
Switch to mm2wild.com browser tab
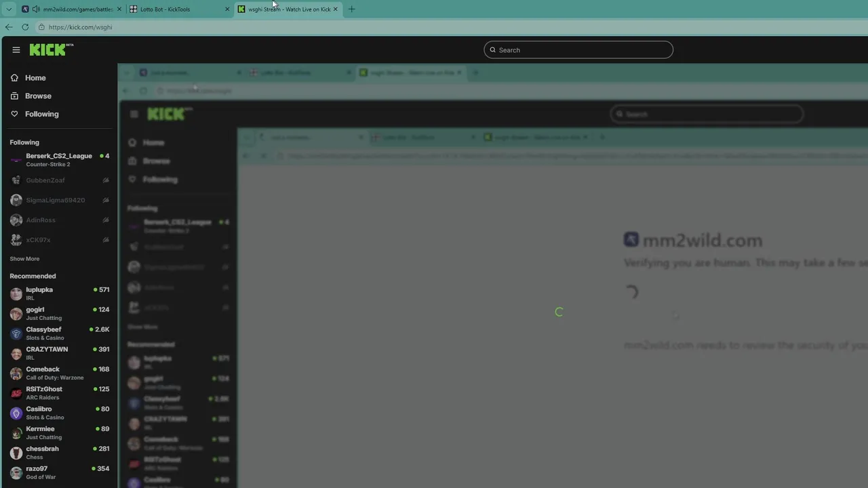click(x=71, y=9)
